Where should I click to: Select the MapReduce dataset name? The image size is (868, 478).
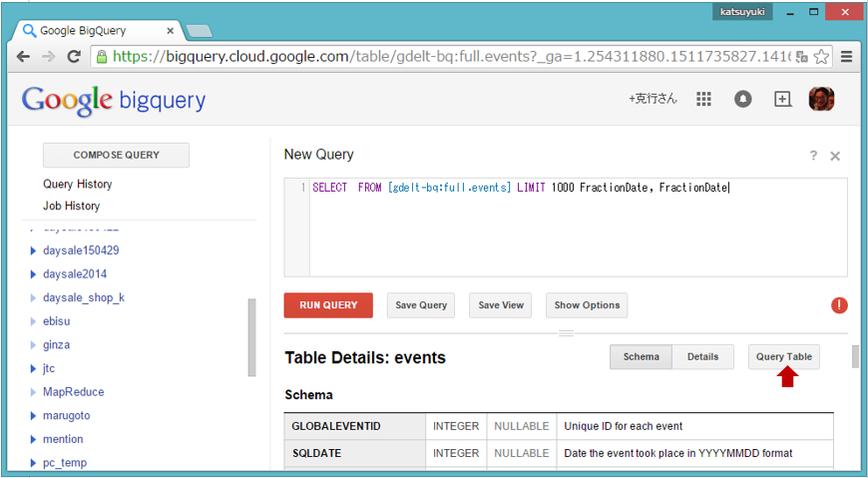pyautogui.click(x=74, y=392)
